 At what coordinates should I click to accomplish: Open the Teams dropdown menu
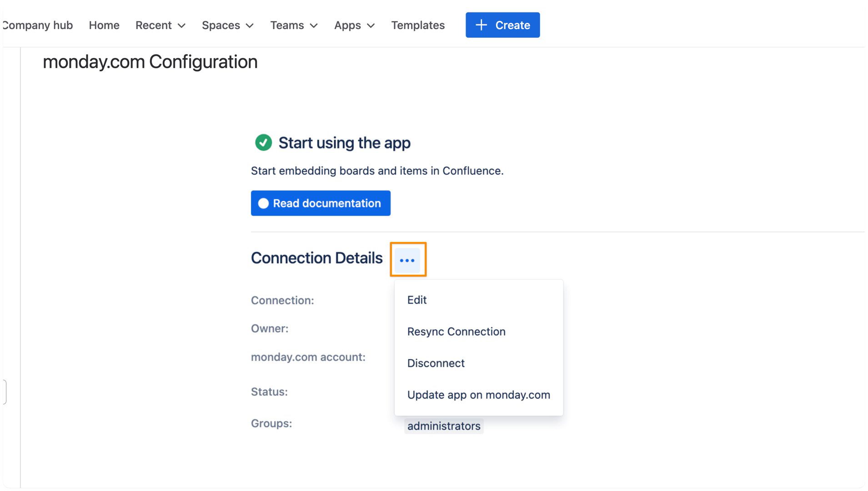(x=294, y=25)
